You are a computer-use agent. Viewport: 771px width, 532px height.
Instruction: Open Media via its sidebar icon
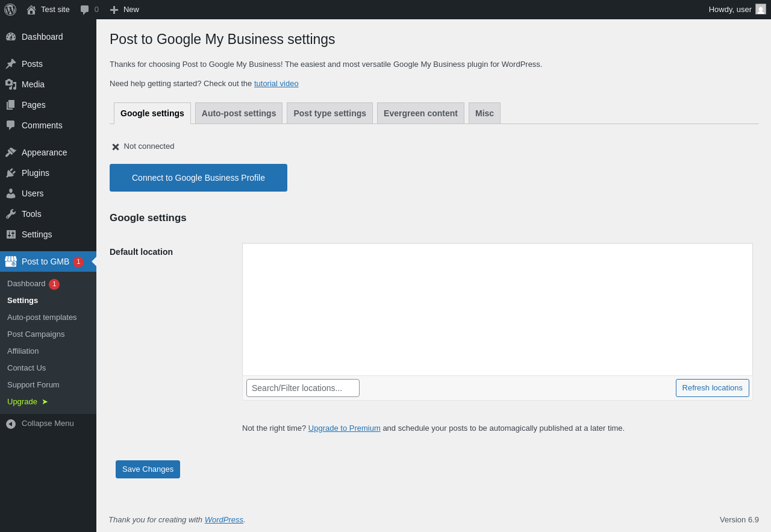coord(11,84)
